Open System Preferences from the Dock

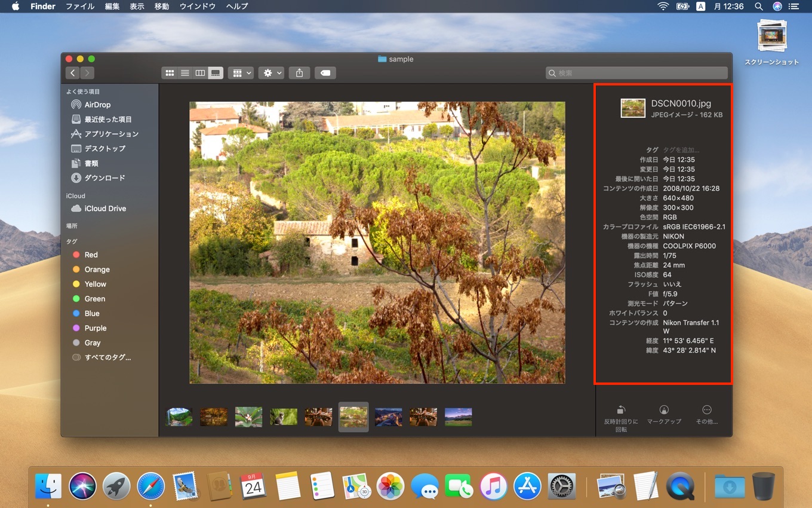[x=562, y=486]
